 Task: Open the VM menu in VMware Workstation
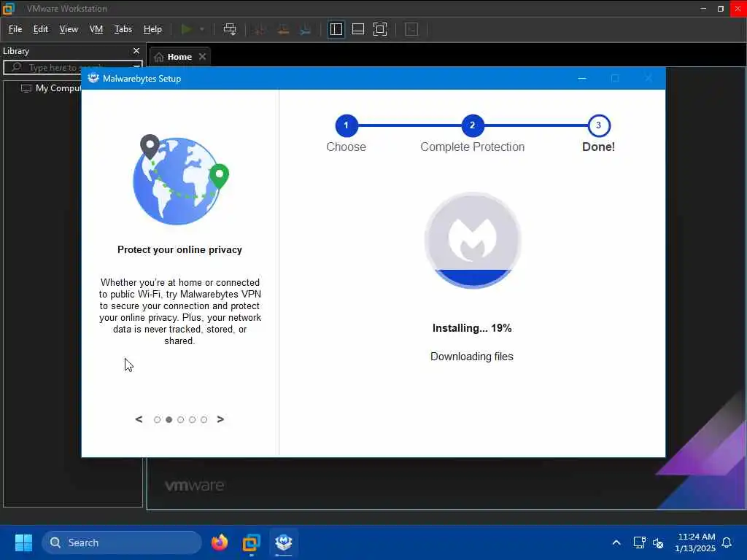(96, 29)
